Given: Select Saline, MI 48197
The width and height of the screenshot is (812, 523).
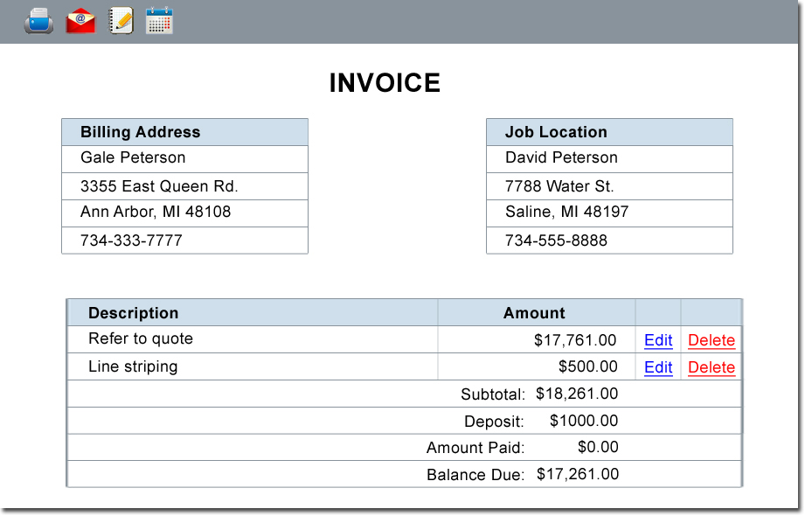Looking at the screenshot, I should click(x=567, y=212).
